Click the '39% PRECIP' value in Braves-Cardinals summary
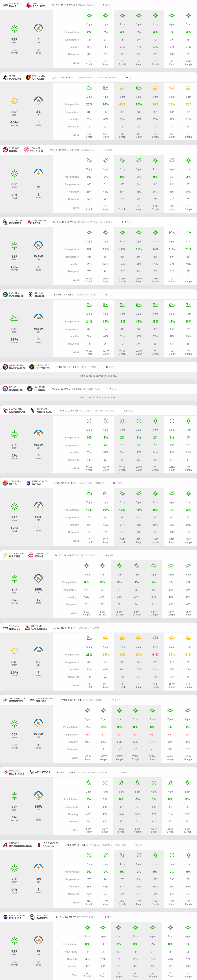 pyautogui.click(x=14, y=673)
